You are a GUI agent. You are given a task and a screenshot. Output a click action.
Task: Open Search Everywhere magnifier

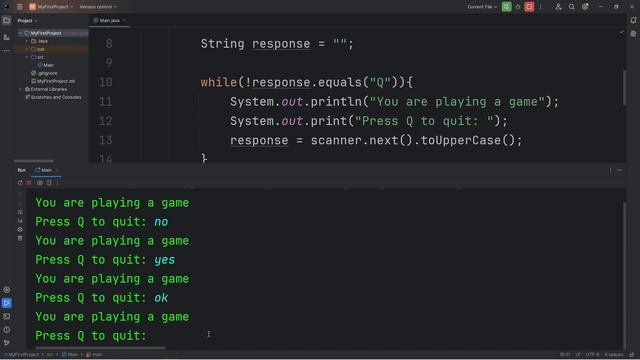click(572, 7)
